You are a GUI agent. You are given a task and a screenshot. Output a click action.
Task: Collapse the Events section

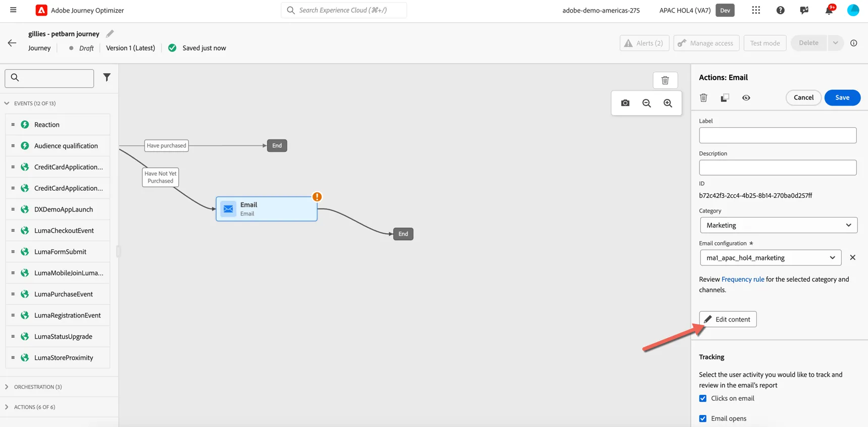[7, 103]
